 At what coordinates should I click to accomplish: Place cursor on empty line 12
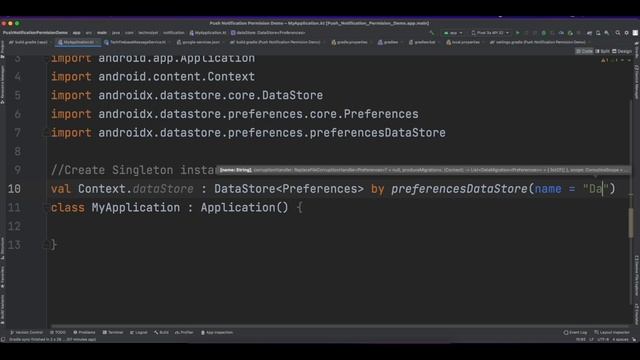[x=339, y=226]
